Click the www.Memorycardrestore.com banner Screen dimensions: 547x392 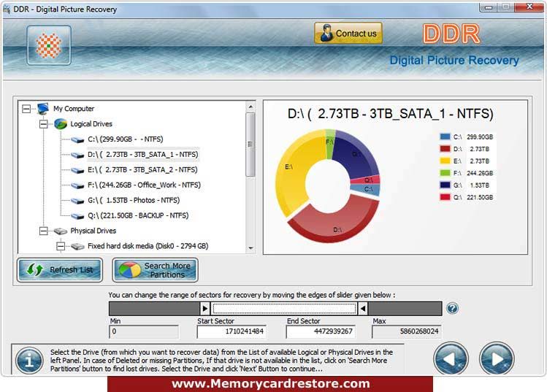[x=270, y=384]
